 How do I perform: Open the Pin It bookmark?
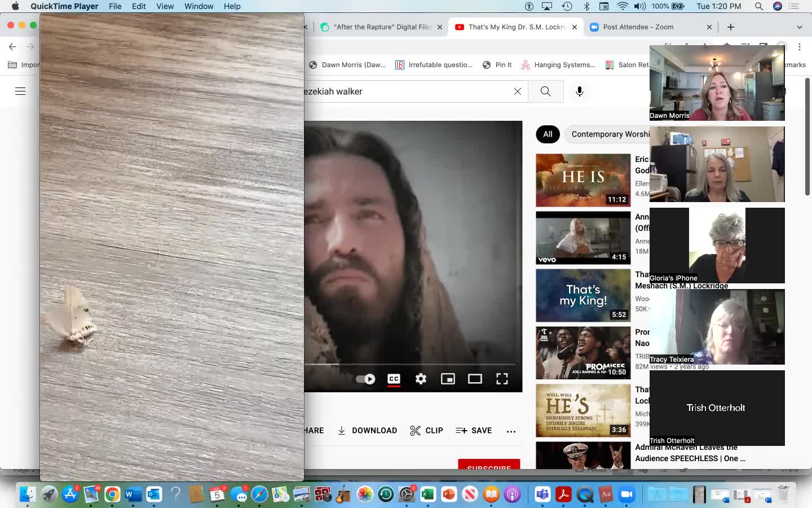tap(497, 65)
